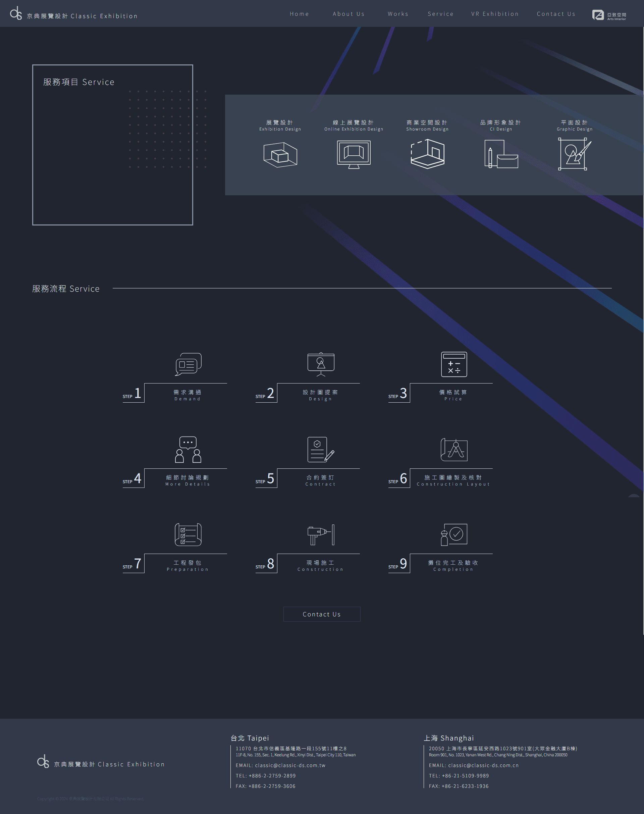The image size is (644, 814).
Task: Click the Step 4 More Details discussion icon
Action: [x=188, y=450]
